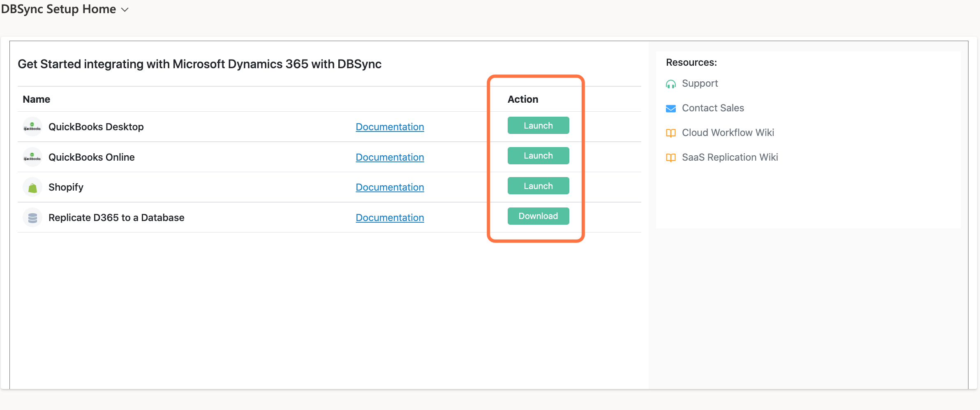
Task: Select the QuickBooks Desktop row name
Action: pyautogui.click(x=96, y=127)
